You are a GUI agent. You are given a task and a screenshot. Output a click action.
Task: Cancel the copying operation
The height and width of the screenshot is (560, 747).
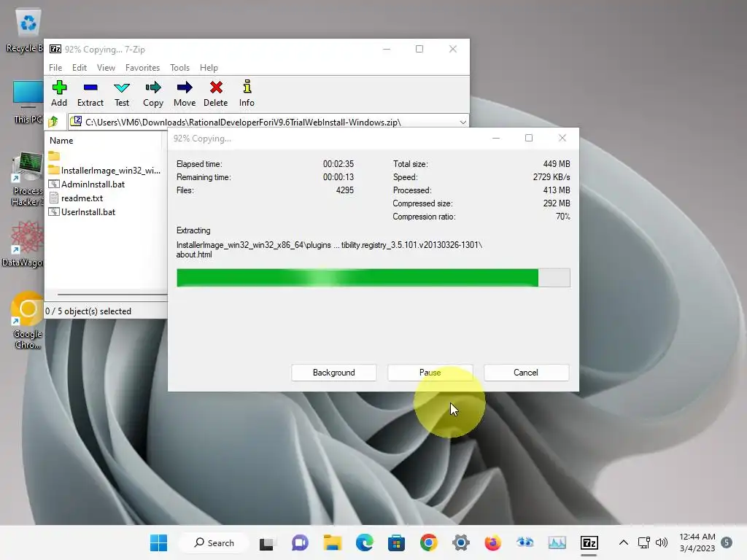(x=526, y=373)
